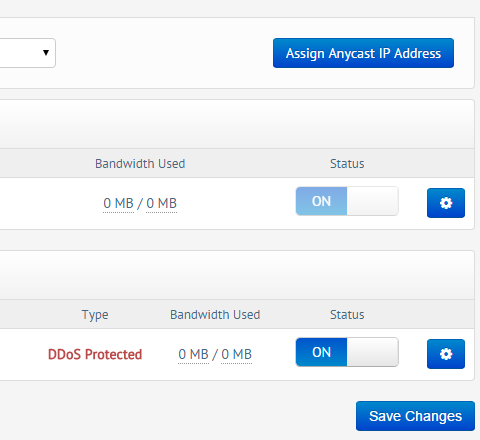Toggle the faded ON switch in upper table
Image resolution: width=480 pixels, height=440 pixels.
(x=347, y=201)
